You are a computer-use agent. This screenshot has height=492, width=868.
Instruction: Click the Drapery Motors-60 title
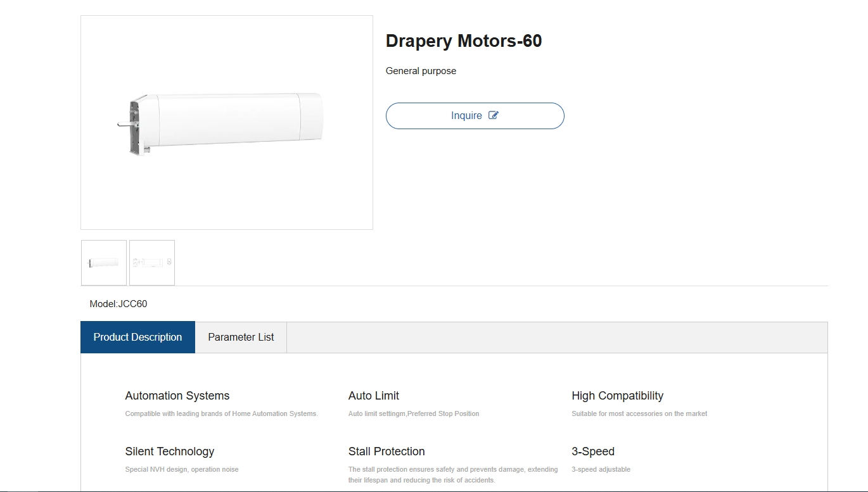(x=464, y=41)
